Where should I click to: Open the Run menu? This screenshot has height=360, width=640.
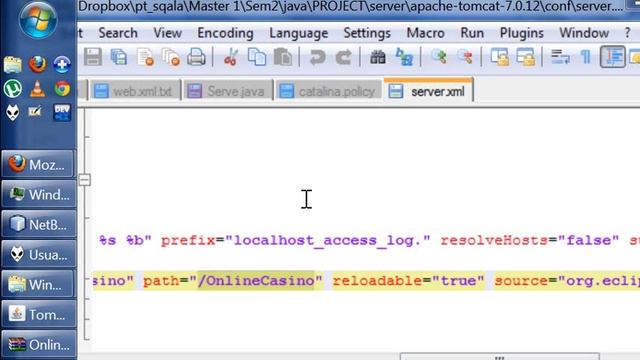pyautogui.click(x=472, y=33)
